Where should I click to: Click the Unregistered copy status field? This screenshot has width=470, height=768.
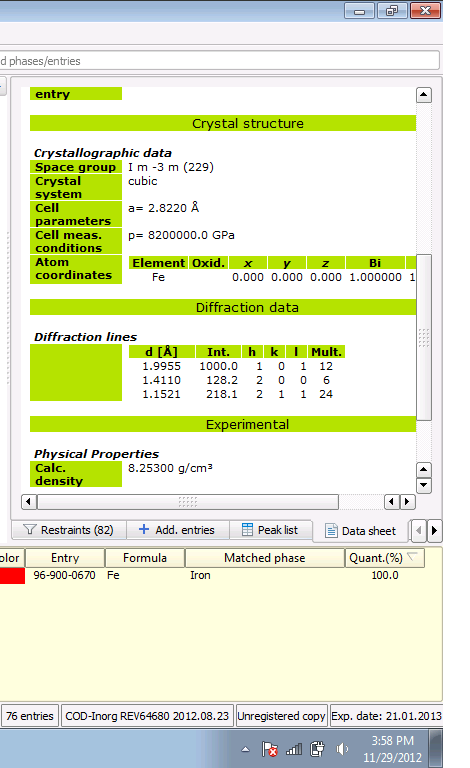tap(282, 716)
